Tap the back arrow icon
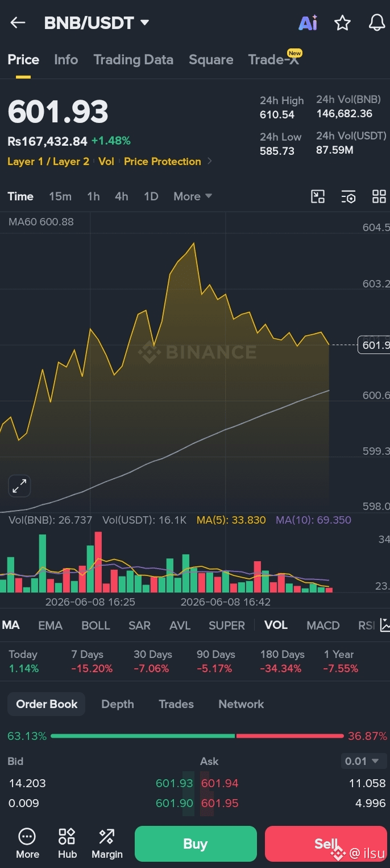The image size is (390, 868). (18, 23)
